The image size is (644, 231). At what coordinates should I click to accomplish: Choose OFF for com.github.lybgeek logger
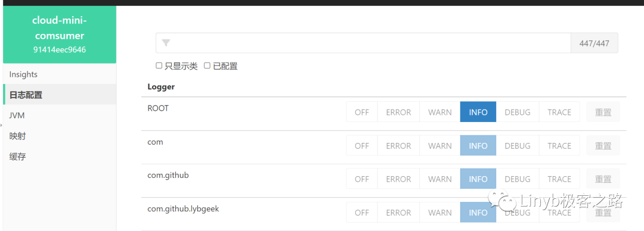tap(362, 213)
